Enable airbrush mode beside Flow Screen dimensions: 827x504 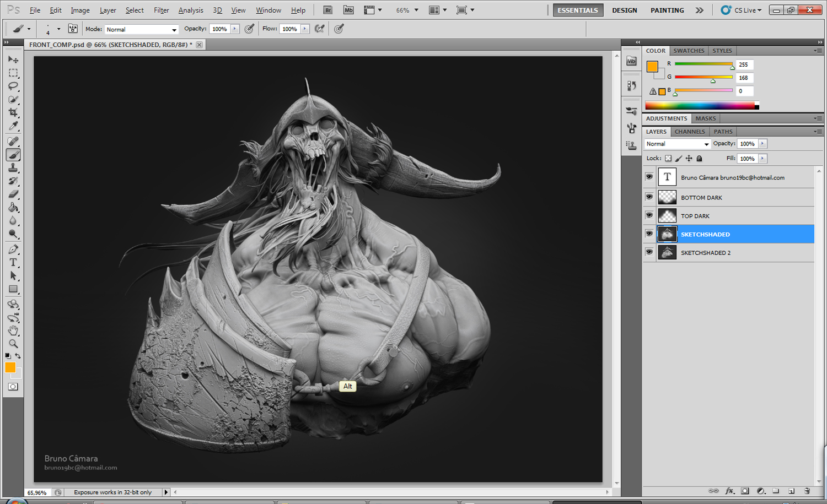coord(320,29)
